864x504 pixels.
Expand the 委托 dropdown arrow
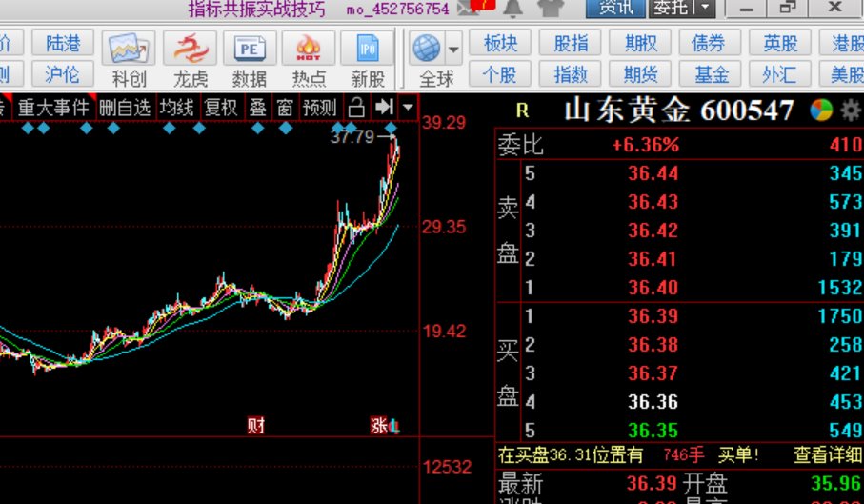[x=705, y=8]
